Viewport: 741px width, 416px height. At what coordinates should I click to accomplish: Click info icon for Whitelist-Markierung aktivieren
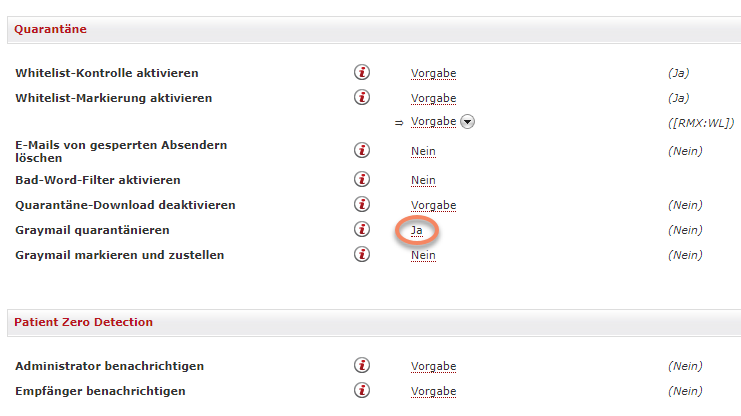362,98
